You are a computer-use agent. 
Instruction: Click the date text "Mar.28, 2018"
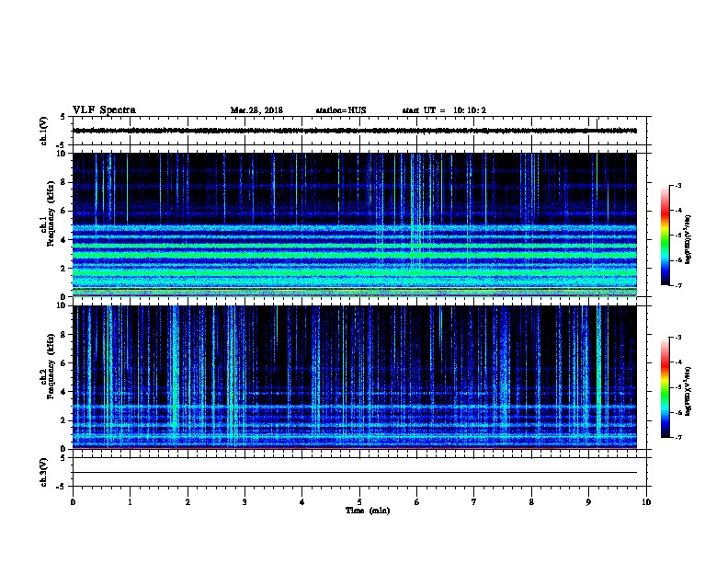tap(256, 110)
